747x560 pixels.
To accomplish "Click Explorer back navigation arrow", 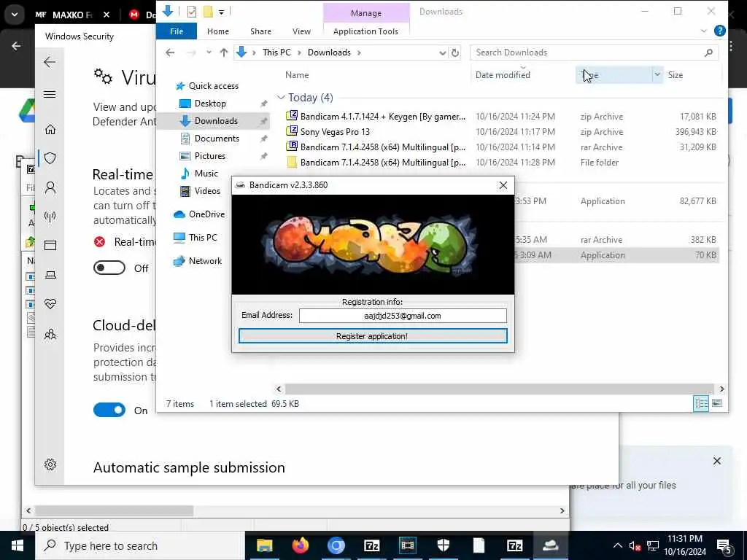I will coord(170,52).
